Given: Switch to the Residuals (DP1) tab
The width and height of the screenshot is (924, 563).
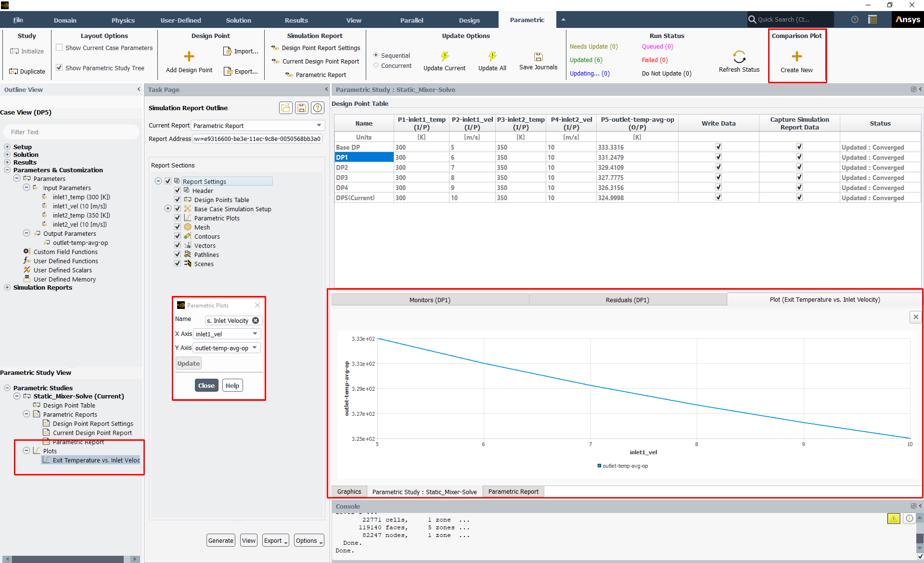Looking at the screenshot, I should point(627,300).
